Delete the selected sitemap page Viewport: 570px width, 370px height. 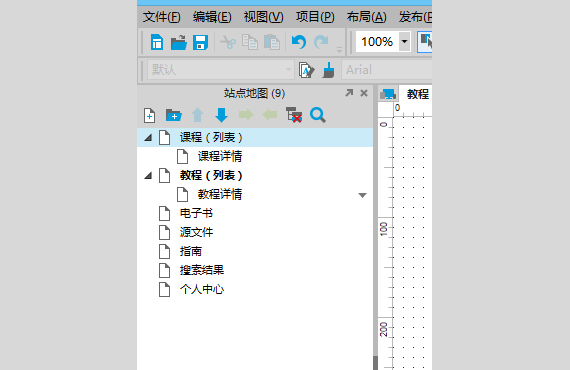point(294,115)
